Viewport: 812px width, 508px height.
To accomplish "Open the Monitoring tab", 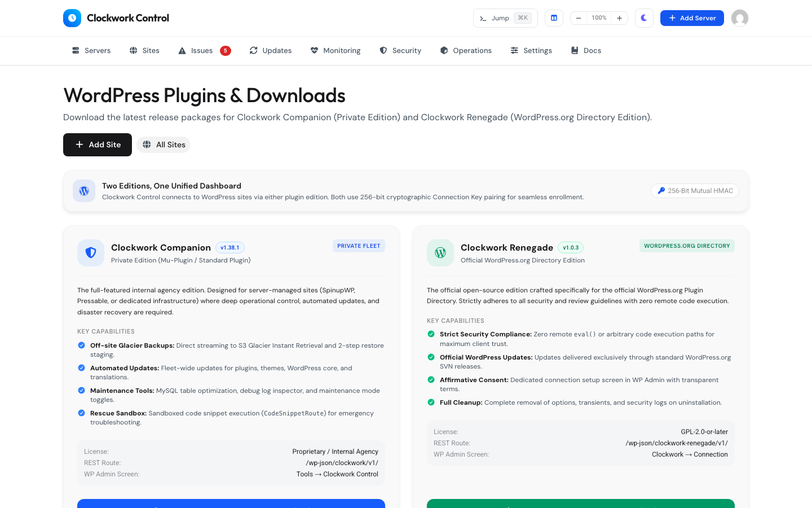I will [336, 51].
